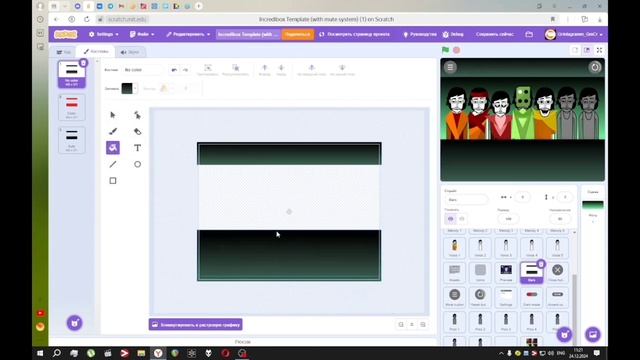
Task: Open the Edit dropdown menu
Action: coord(188,34)
